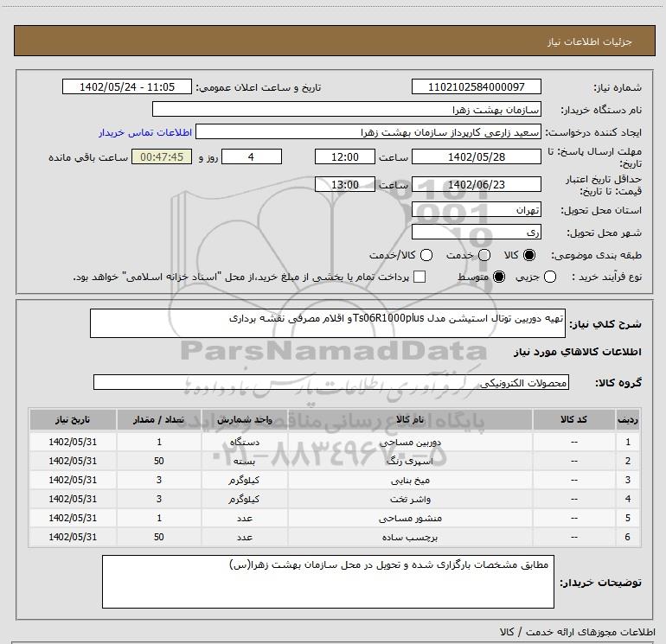Viewport: 666px width, 644px height.
Task: Click the deadline time field 12:00
Action: [345, 156]
